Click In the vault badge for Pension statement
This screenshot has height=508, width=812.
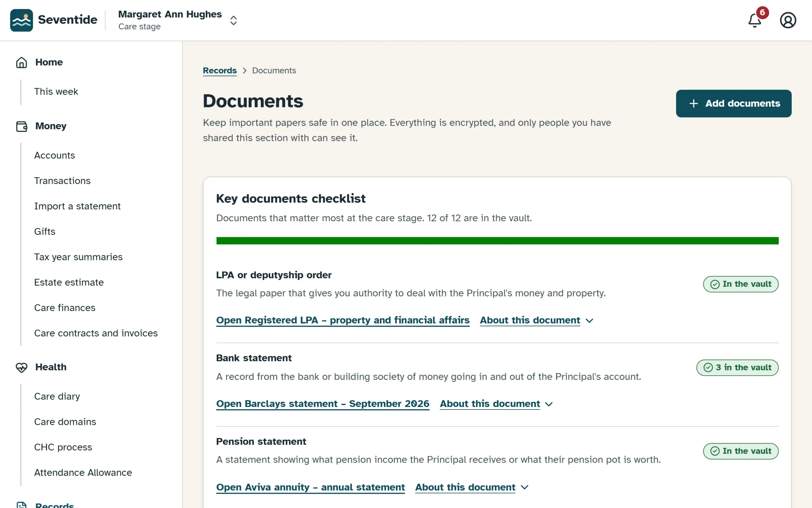[741, 451]
